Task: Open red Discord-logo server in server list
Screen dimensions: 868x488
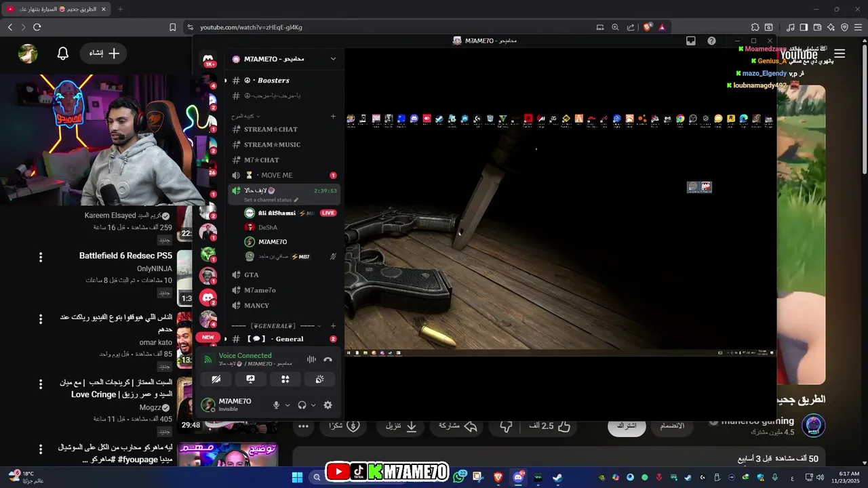Action: tap(208, 297)
